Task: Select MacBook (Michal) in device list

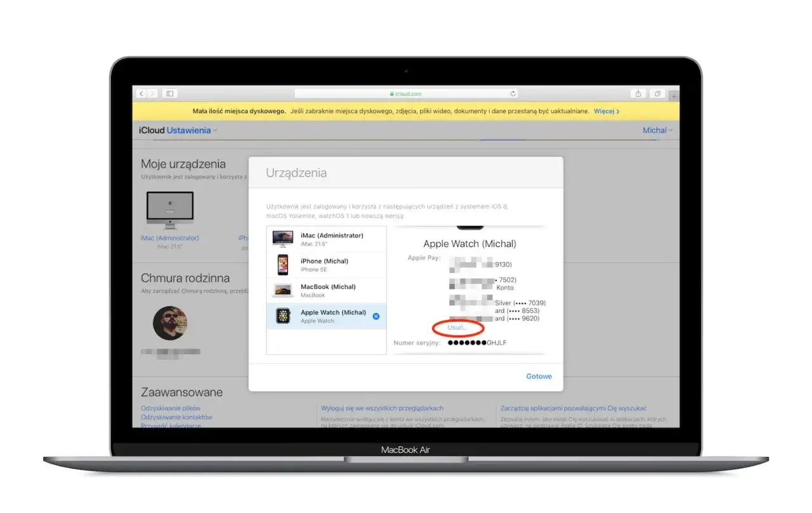Action: (327, 290)
